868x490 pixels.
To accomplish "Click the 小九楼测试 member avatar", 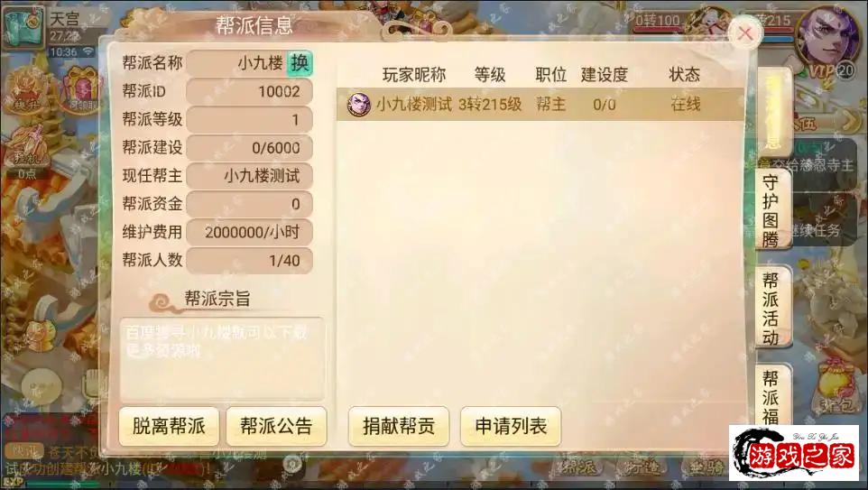I will 359,104.
